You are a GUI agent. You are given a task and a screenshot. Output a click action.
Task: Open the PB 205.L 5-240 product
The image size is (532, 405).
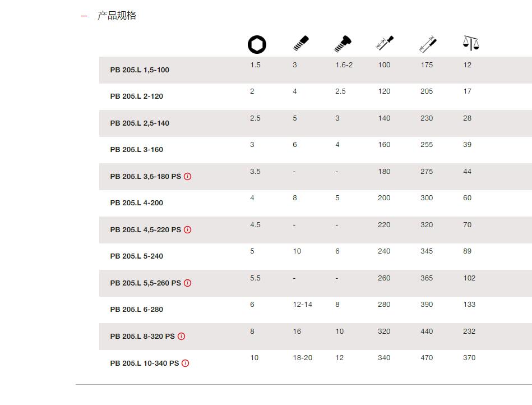tap(136, 256)
